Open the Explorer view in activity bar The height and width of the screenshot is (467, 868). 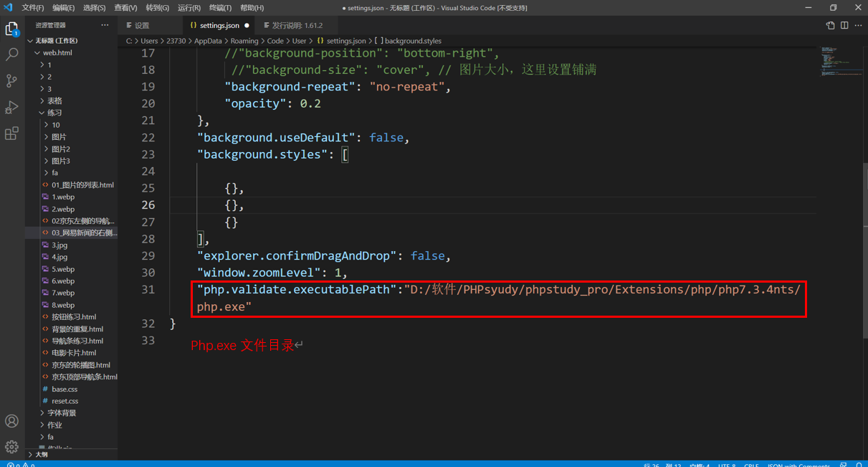click(11, 29)
